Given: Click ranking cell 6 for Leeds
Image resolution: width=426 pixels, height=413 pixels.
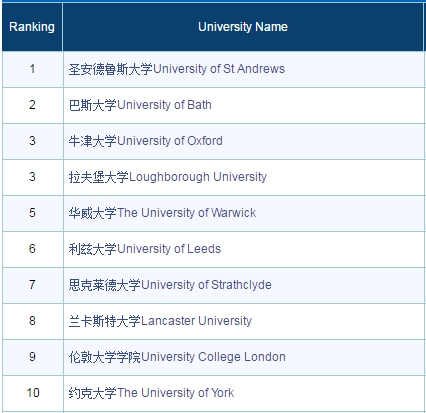Looking at the screenshot, I should 32,249.
